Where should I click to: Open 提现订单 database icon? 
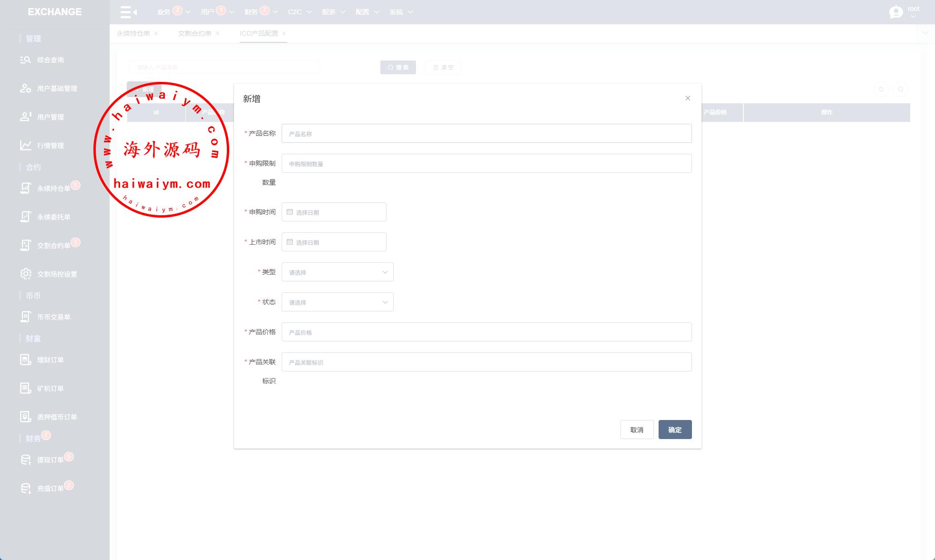25,460
